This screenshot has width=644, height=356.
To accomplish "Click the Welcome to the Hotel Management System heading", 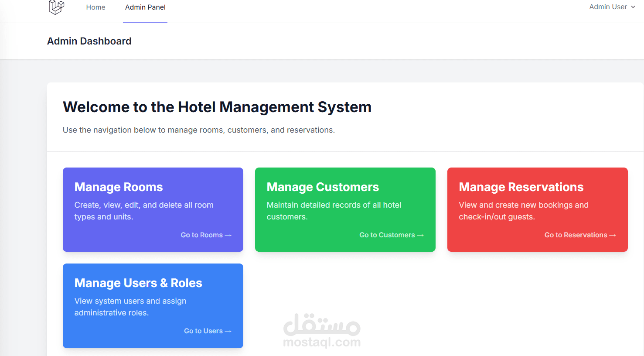I will click(x=217, y=107).
